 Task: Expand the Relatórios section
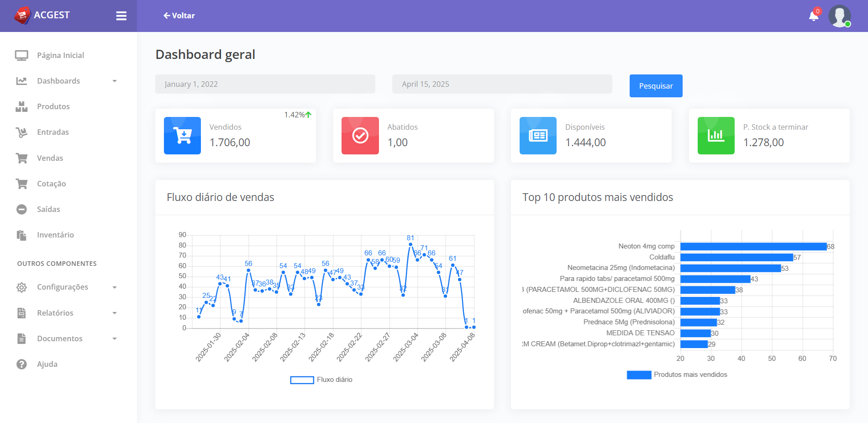115,313
